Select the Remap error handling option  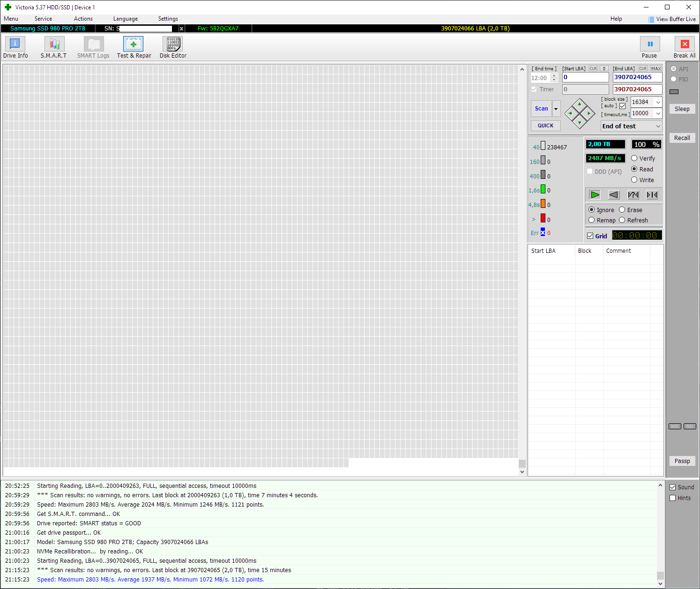click(592, 220)
